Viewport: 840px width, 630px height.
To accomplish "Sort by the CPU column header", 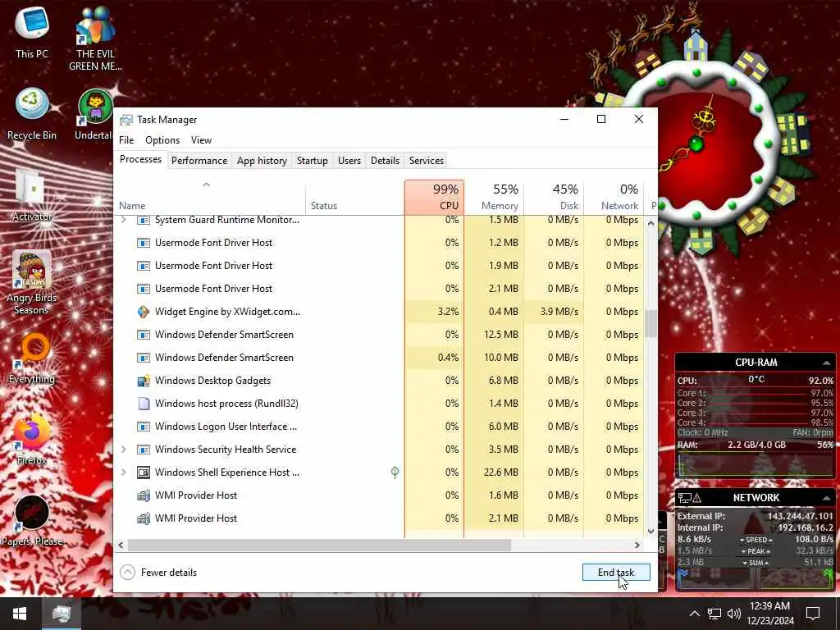I will click(435, 197).
